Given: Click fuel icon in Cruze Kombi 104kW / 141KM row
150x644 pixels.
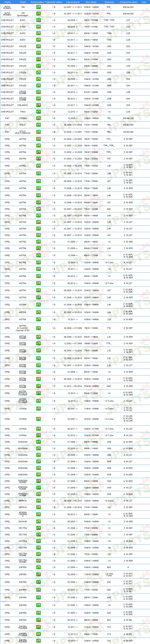Looking at the screenshot, I should [38, 99].
